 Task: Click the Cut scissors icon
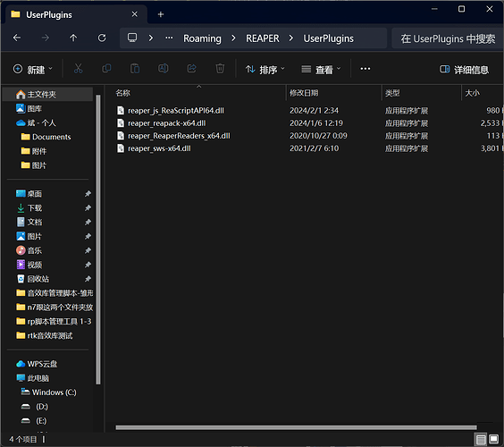pyautogui.click(x=78, y=69)
